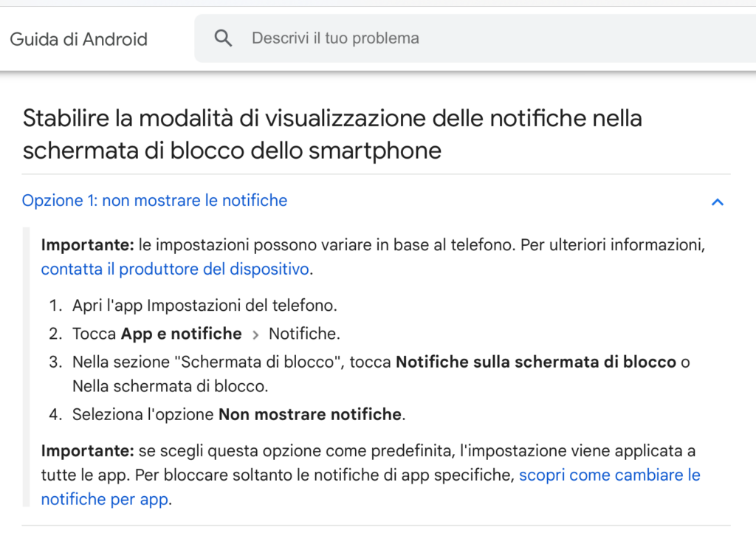Screen dimensions: 756x536
Task: Click the bold "App e notifiche" text
Action: pos(182,334)
